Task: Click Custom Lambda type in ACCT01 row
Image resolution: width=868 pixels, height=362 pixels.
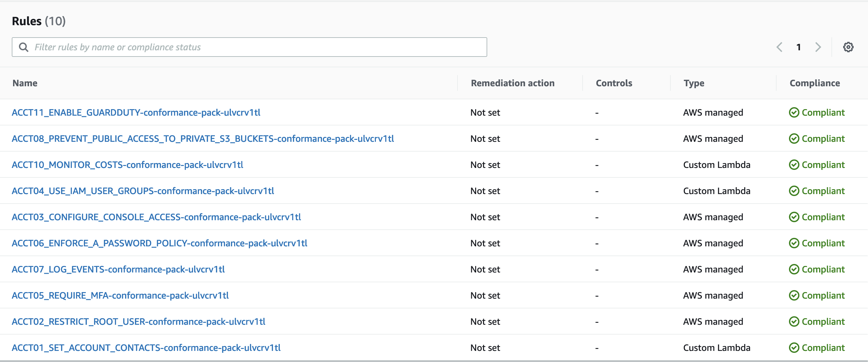Action: coord(717,348)
